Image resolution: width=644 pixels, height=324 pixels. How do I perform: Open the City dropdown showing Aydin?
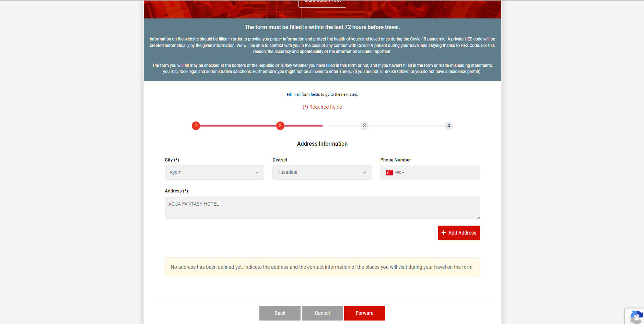tap(214, 172)
